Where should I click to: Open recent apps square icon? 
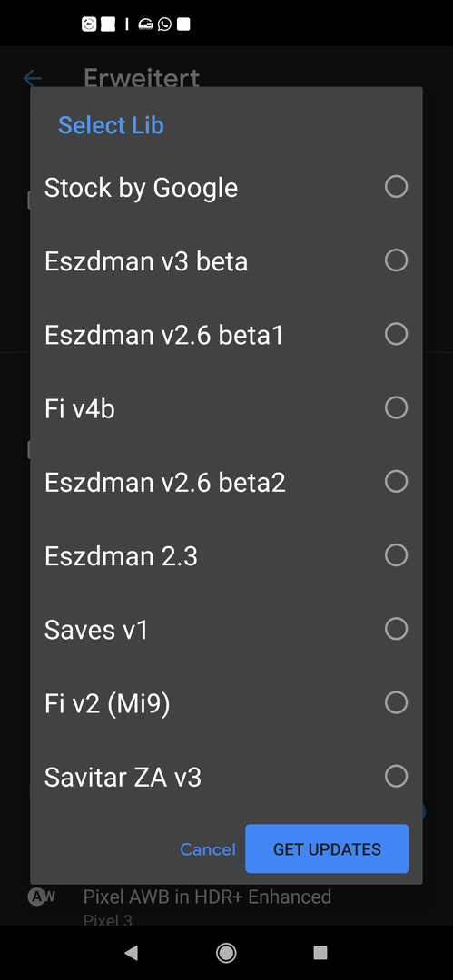click(x=320, y=953)
